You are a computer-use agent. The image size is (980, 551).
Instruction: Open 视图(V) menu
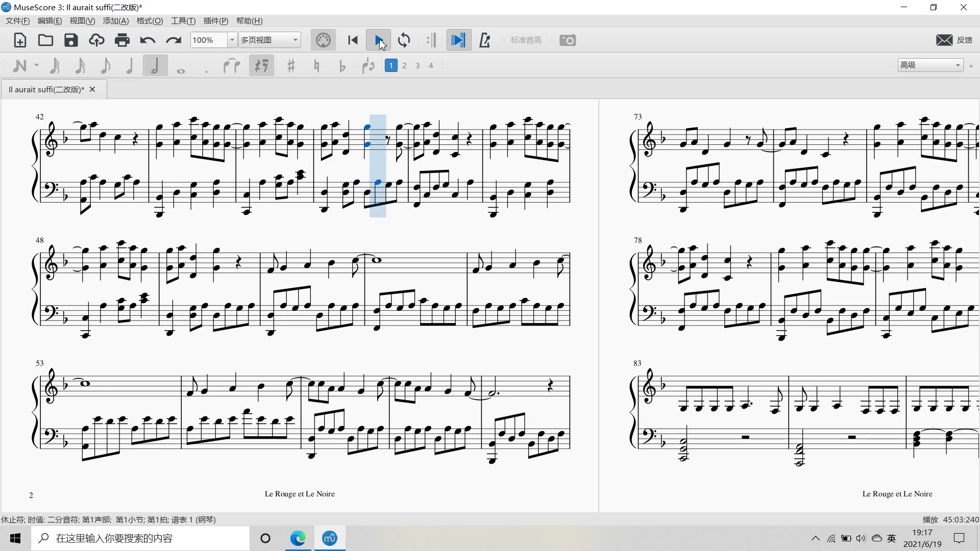(x=82, y=21)
